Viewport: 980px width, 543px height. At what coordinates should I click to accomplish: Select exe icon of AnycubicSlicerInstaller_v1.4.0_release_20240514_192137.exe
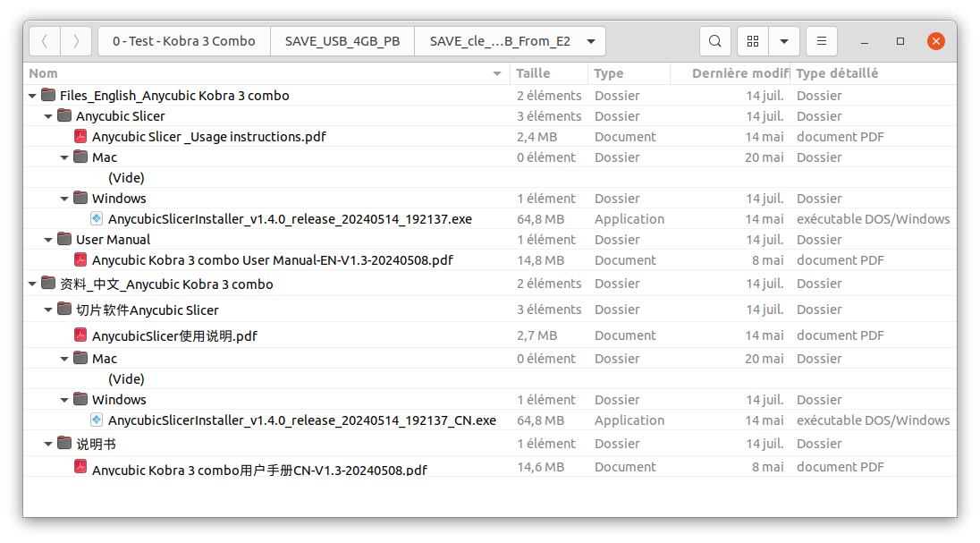click(x=97, y=218)
